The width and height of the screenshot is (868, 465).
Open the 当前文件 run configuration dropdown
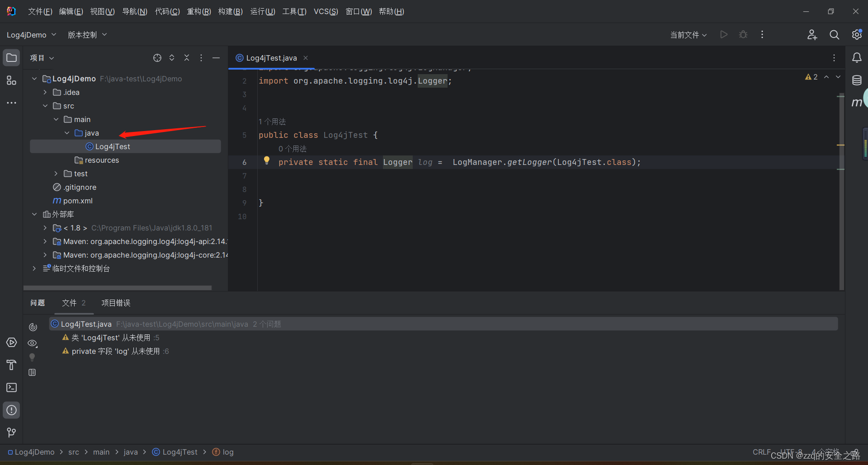coord(688,35)
